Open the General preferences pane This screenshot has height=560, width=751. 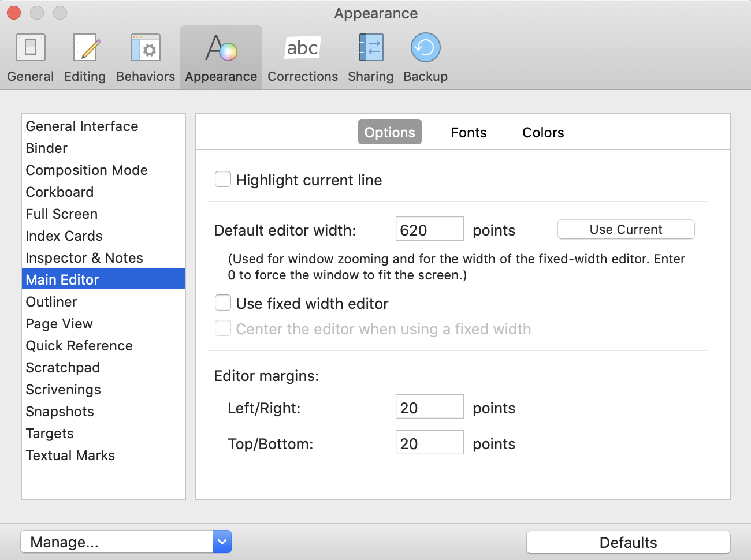31,58
